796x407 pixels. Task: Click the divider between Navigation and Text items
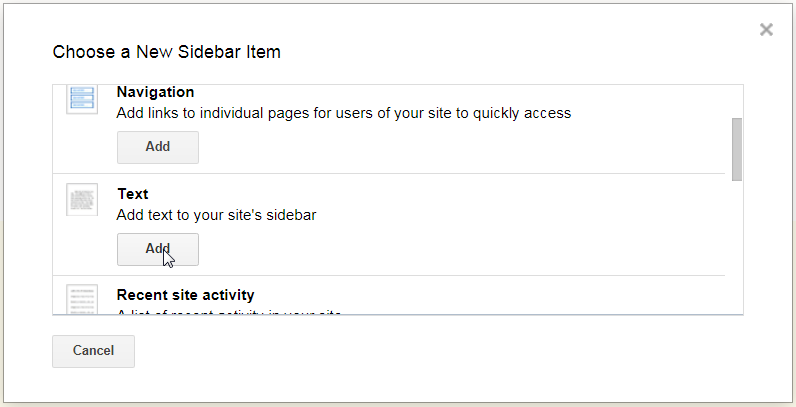coord(389,174)
